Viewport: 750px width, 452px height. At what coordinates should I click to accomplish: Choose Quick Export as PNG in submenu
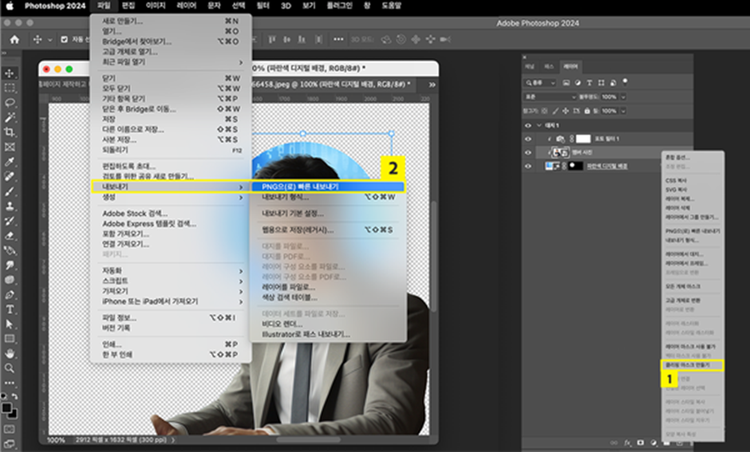tap(327, 187)
